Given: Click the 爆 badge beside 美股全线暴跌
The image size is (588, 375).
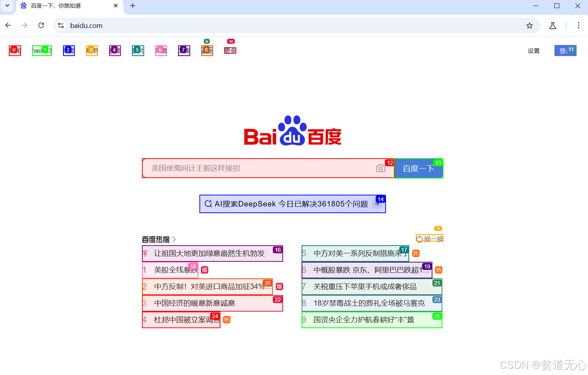Looking at the screenshot, I should click(x=205, y=270).
